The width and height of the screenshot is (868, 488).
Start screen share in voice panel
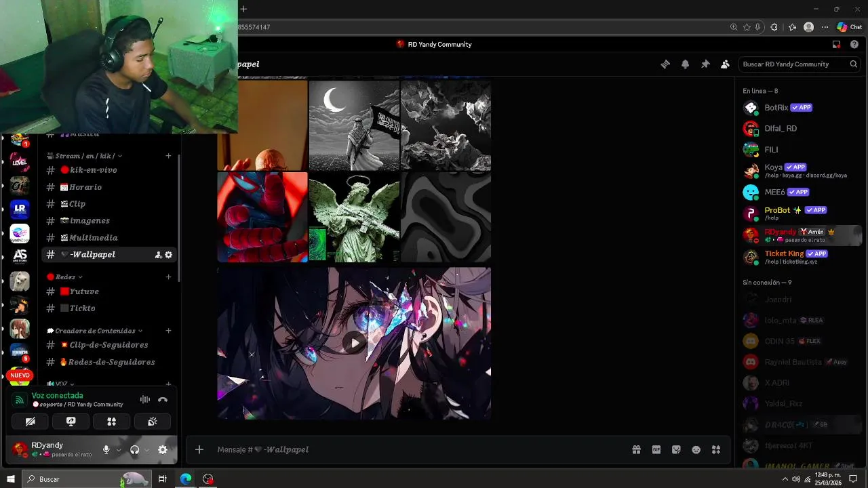click(71, 422)
